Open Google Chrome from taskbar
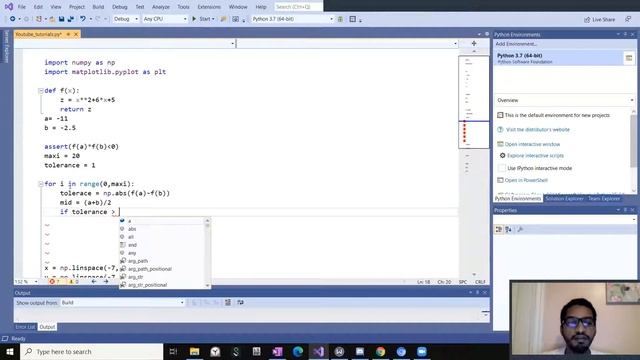 pyautogui.click(x=380, y=351)
